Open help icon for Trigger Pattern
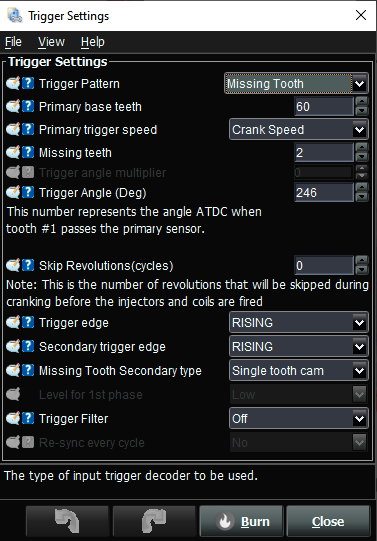 pos(28,83)
